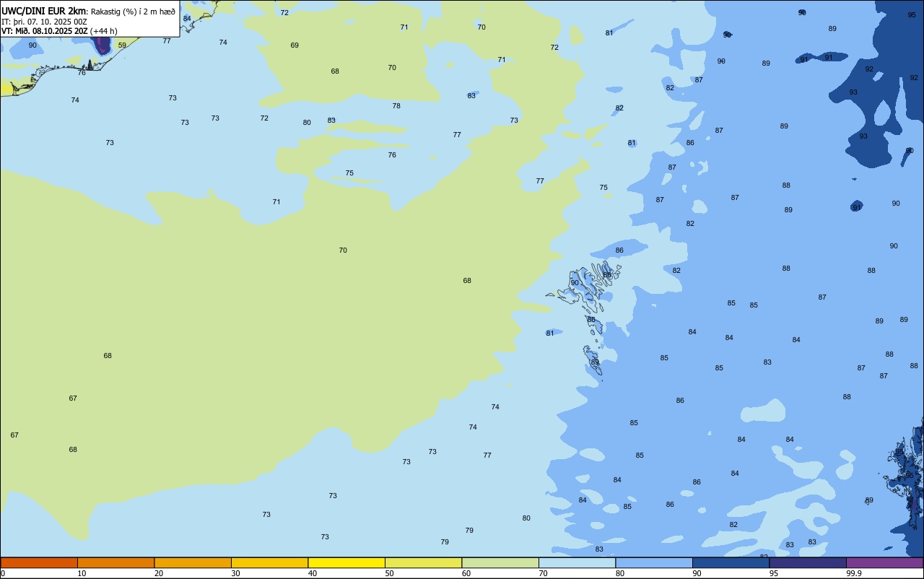Select the '78' humidity value on the map
This screenshot has width=924, height=579.
point(396,105)
